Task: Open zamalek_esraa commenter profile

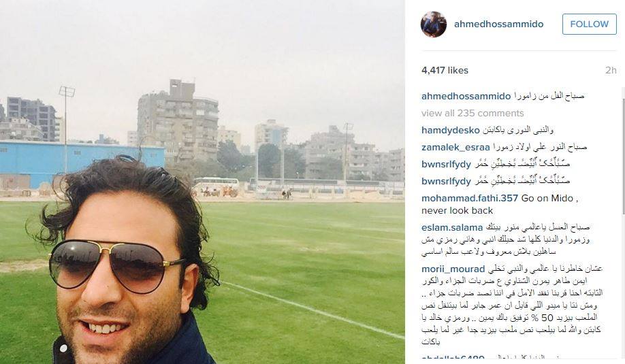Action: coord(455,148)
